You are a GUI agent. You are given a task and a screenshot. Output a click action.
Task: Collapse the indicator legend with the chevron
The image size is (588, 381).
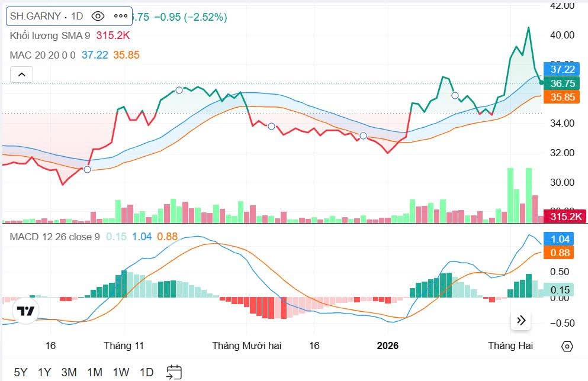[21, 75]
